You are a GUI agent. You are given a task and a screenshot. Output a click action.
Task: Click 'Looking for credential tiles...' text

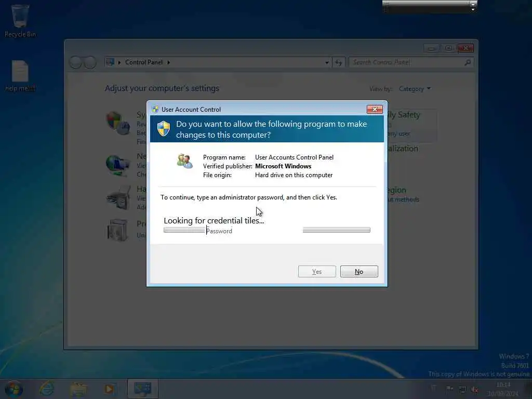click(214, 220)
